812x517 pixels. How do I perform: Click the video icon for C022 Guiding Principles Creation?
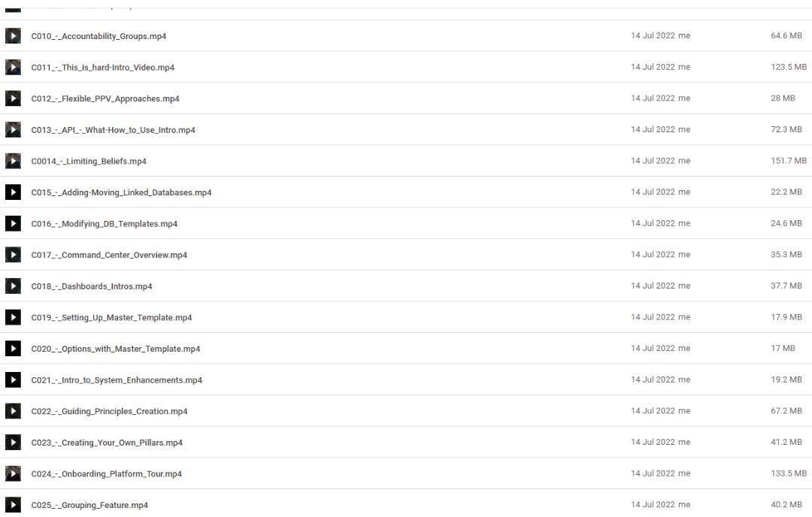13,411
